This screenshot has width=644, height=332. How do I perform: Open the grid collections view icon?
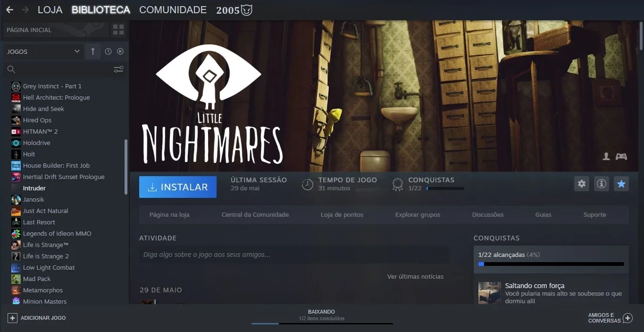(118, 30)
